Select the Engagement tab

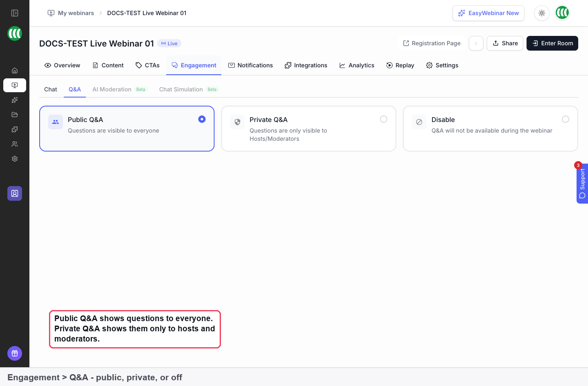click(x=194, y=65)
